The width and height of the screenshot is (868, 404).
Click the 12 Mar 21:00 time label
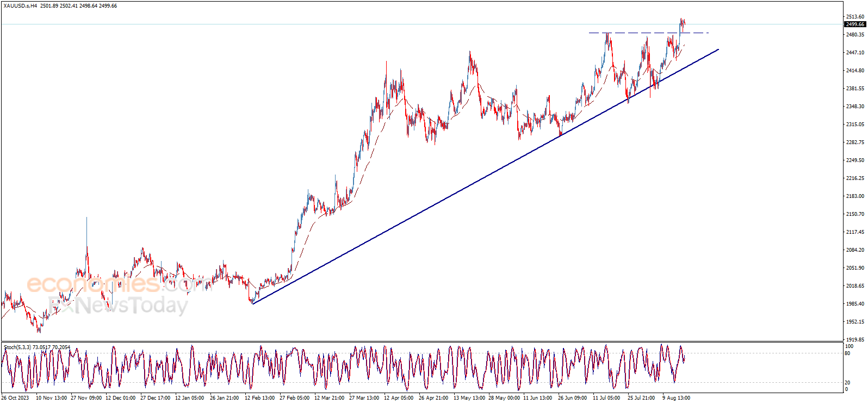point(329,398)
